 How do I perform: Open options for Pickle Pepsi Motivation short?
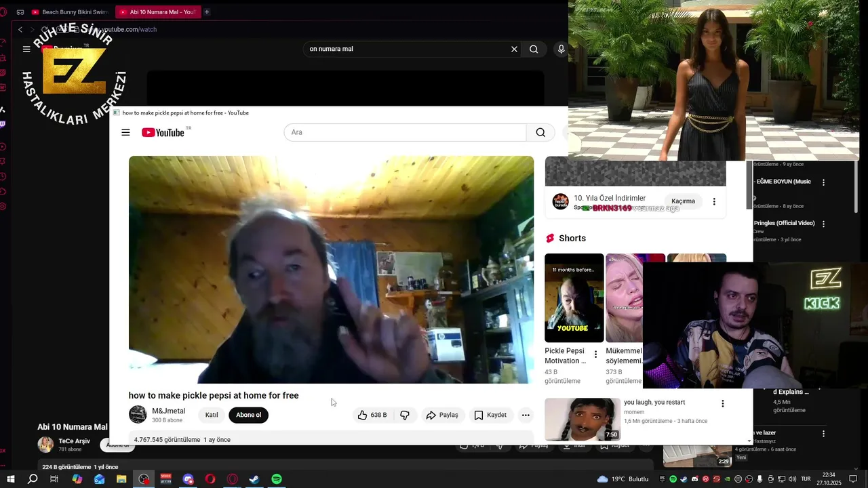point(596,354)
